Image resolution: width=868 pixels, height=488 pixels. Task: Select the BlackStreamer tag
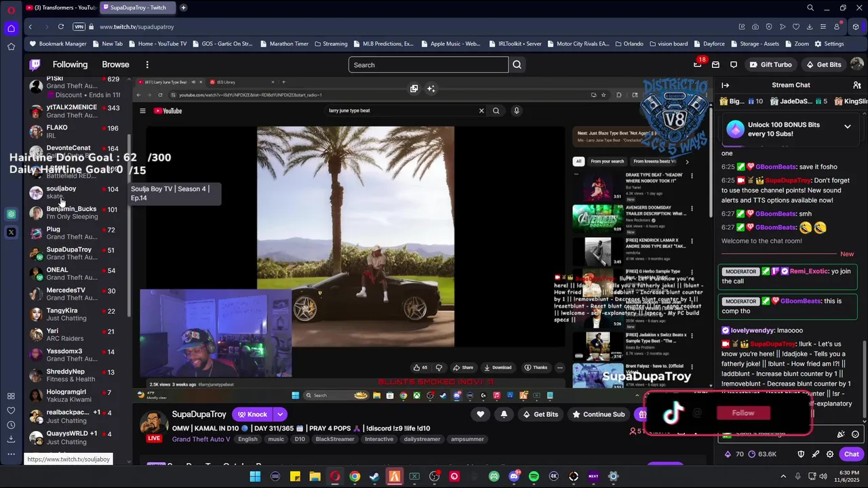[335, 439]
